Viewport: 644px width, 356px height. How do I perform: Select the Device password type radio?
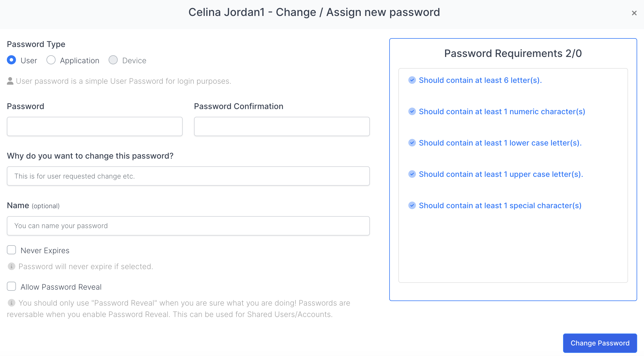(x=113, y=60)
